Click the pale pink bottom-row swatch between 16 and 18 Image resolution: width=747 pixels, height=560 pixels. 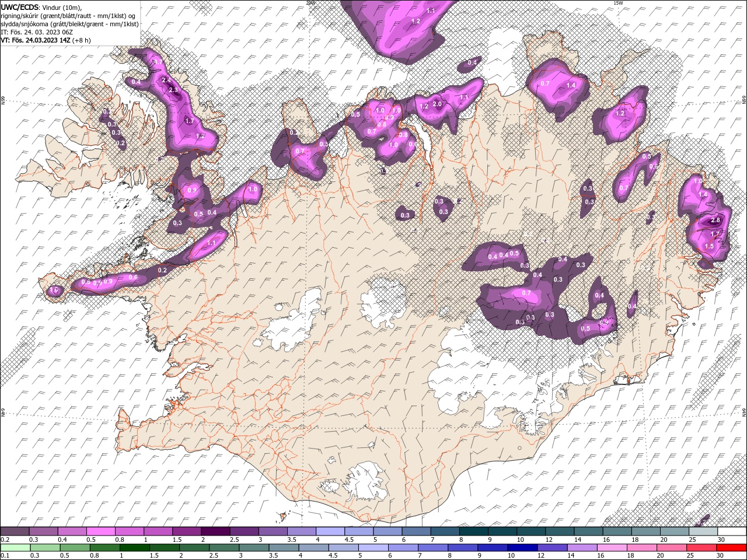point(612,548)
